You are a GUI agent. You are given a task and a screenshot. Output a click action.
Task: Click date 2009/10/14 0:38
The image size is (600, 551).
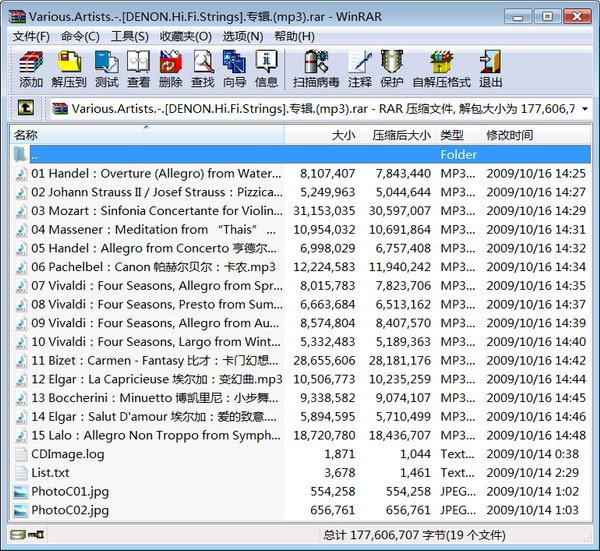coord(533,454)
